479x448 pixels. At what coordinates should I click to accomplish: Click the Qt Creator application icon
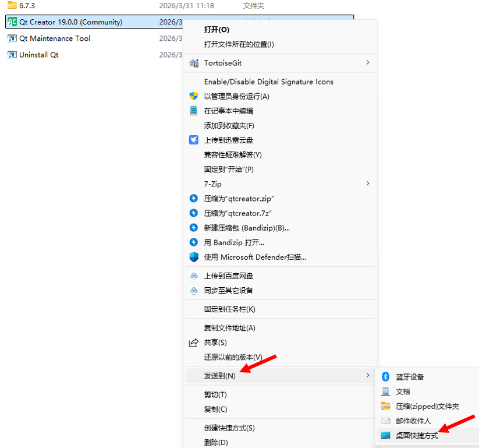pyautogui.click(x=12, y=22)
